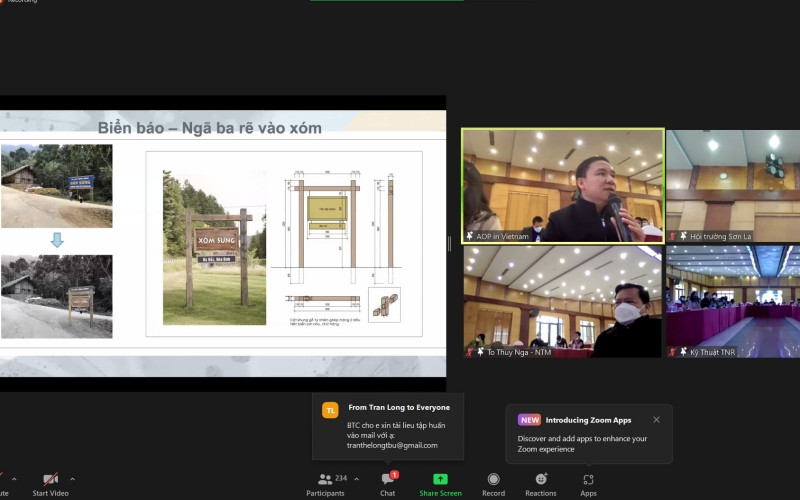
Task: Select the Hội trường Sơn La video tile
Action: (733, 185)
